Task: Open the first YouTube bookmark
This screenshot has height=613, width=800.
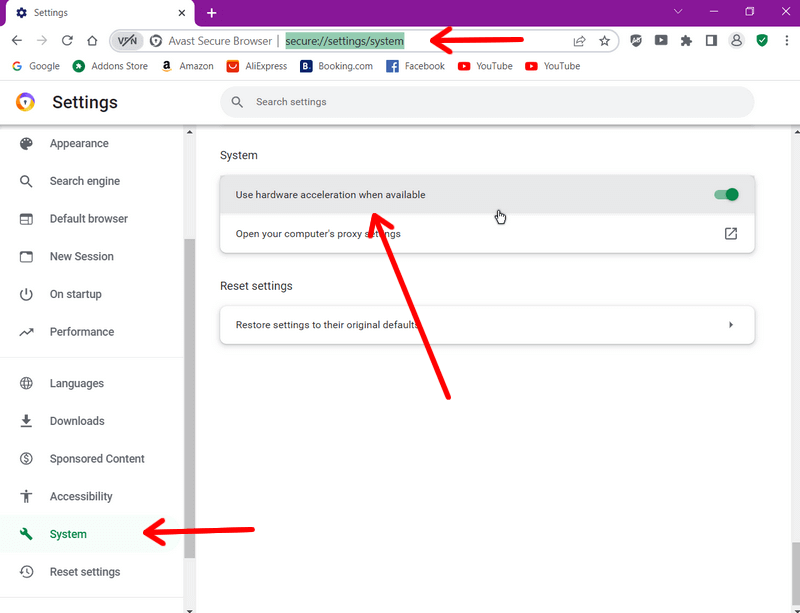Action: point(485,66)
